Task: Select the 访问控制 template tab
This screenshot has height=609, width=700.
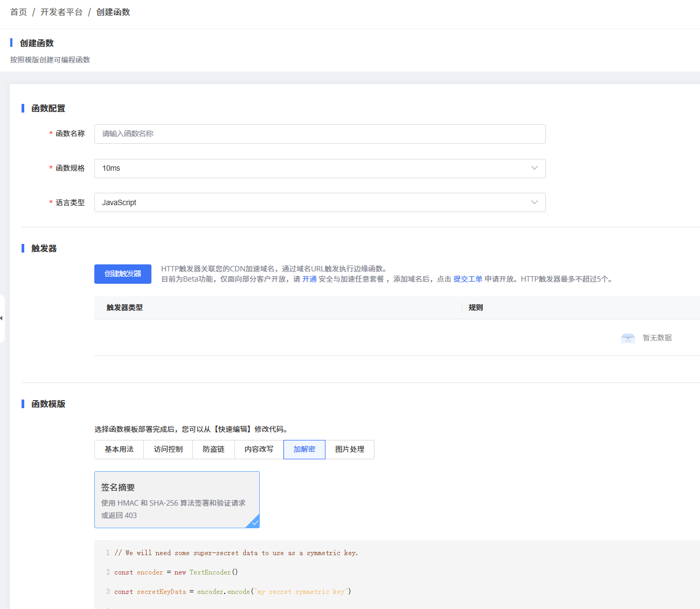Action: tap(168, 450)
